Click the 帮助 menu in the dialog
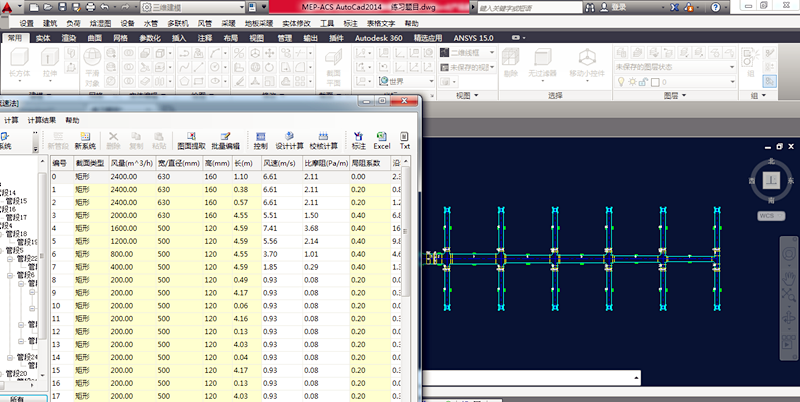This screenshot has height=402, width=800. point(72,120)
